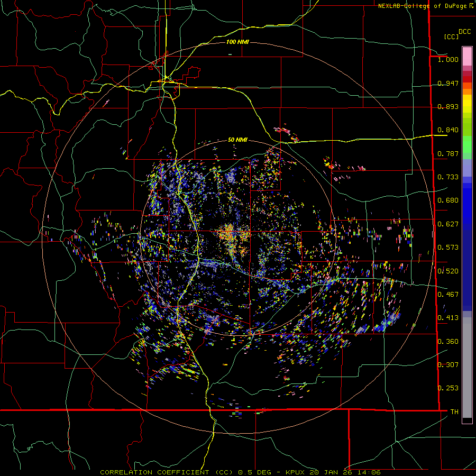
Task: Select the 0.307 scale value
Action: point(448,365)
